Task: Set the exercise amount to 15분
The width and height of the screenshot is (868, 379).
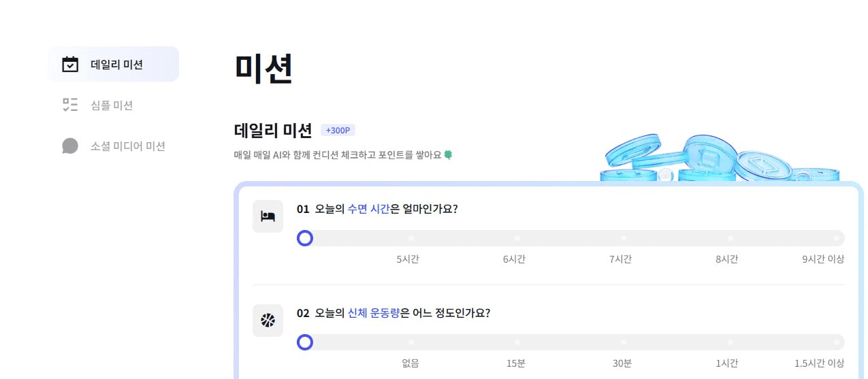Action: click(517, 342)
